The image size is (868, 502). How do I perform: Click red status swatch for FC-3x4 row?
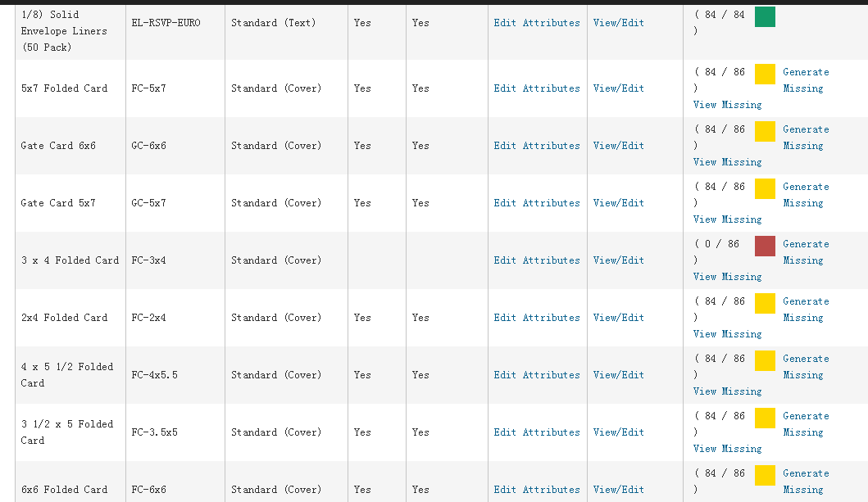click(765, 246)
